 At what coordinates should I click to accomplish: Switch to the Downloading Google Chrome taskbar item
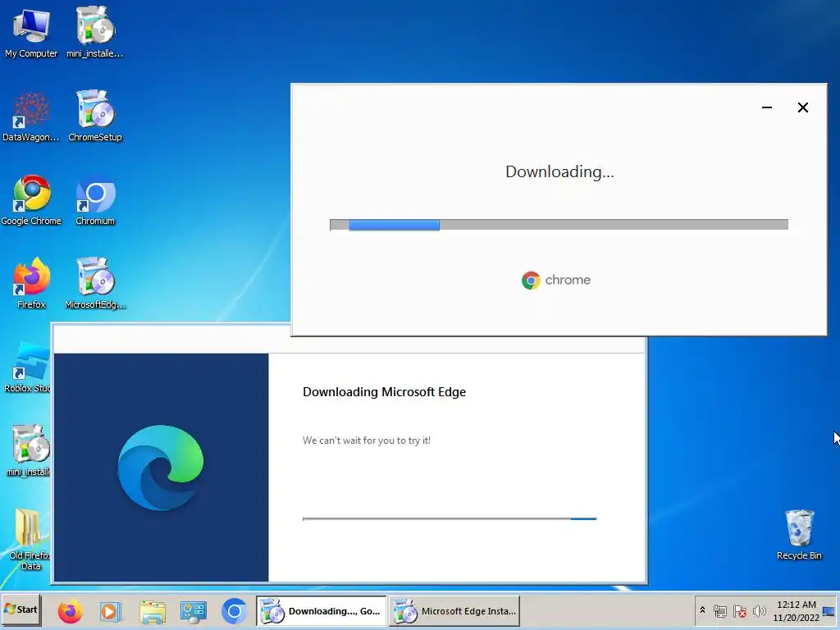tap(321, 610)
